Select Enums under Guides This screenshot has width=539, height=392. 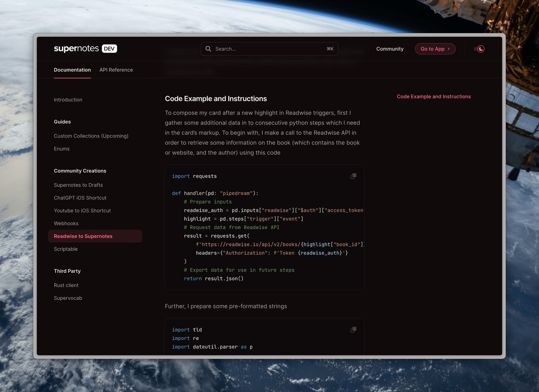click(x=62, y=149)
